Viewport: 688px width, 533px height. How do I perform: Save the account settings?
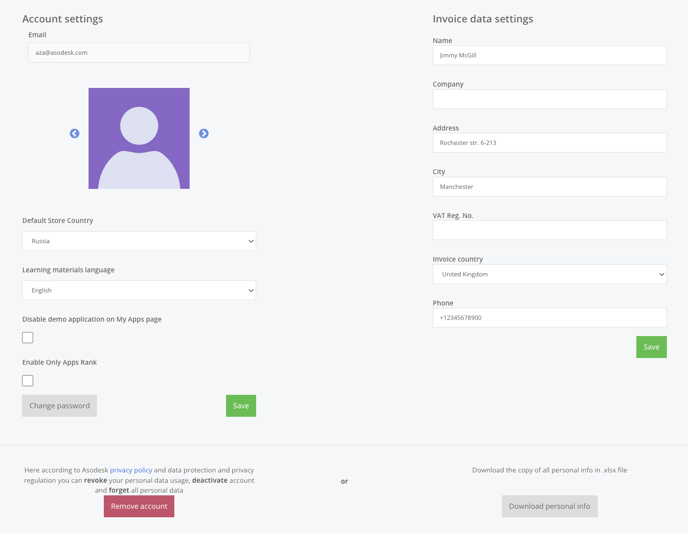click(241, 406)
